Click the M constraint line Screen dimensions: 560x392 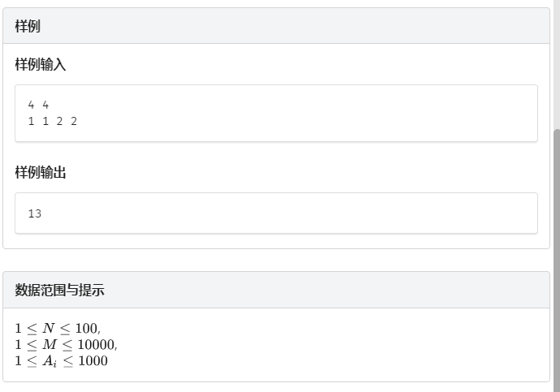coord(66,344)
